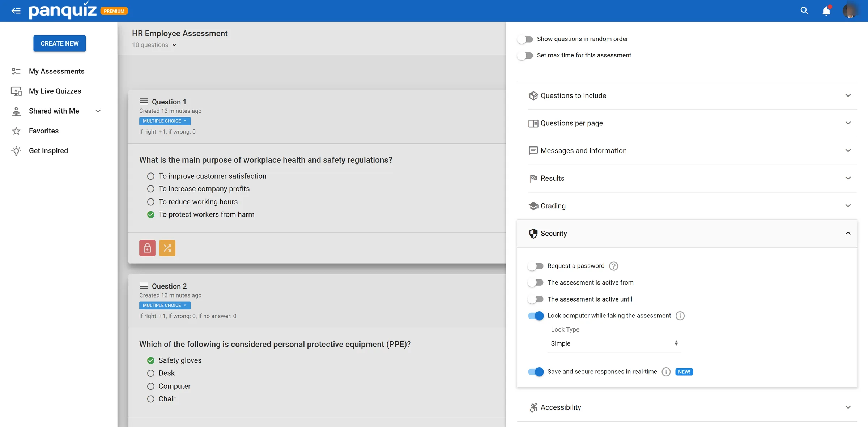Image resolution: width=868 pixels, height=427 pixels.
Task: Click the CREATE NEW button
Action: [x=60, y=43]
